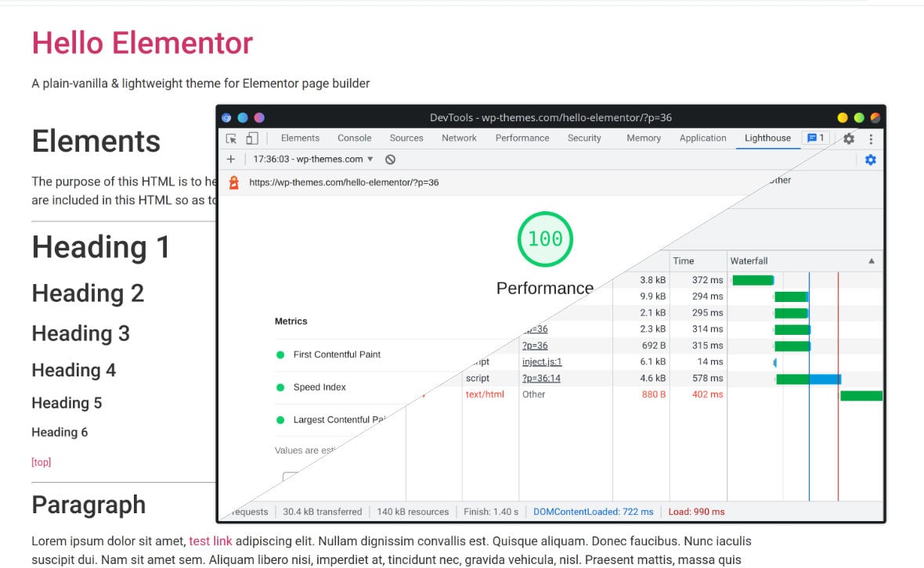Click the 'Heading 1' sample heading on the page

(101, 247)
